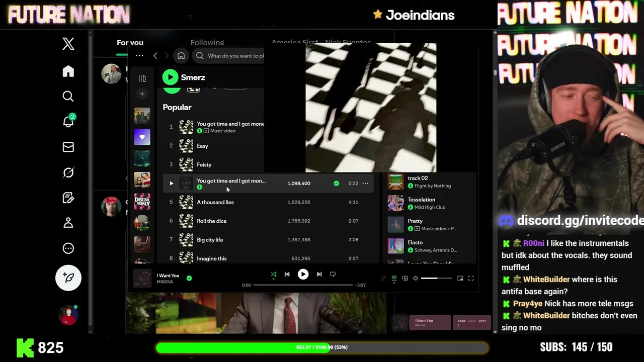Open Smerz artist title in header
Screen dimensions: 644x362
[193, 77]
